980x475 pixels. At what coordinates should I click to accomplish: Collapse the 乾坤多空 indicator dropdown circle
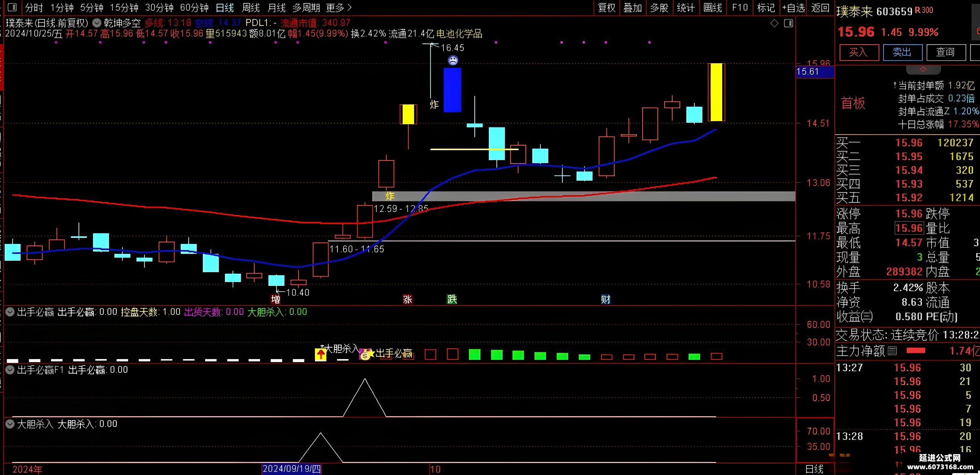point(97,23)
